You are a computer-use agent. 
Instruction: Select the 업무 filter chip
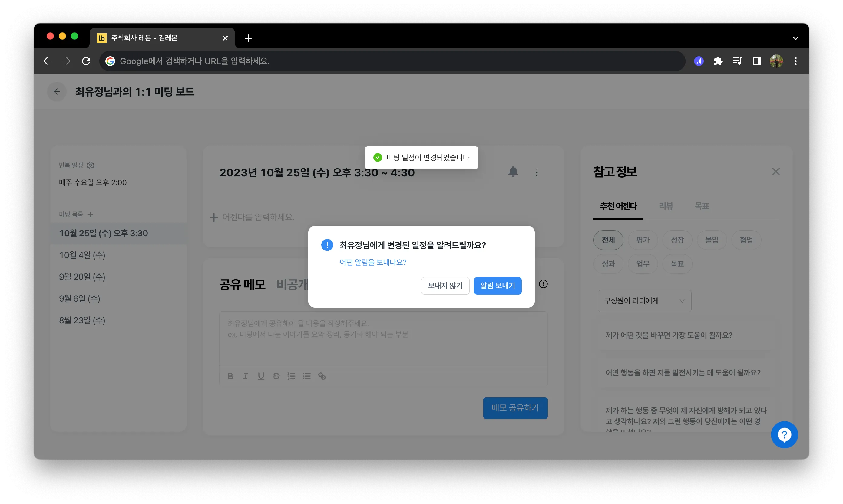(x=643, y=264)
